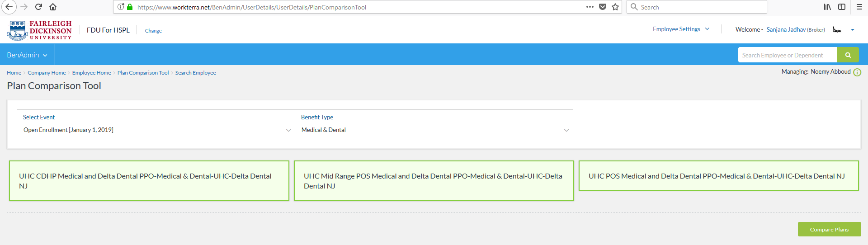Open the BenAdmin menu
868x245 pixels.
[x=27, y=55]
